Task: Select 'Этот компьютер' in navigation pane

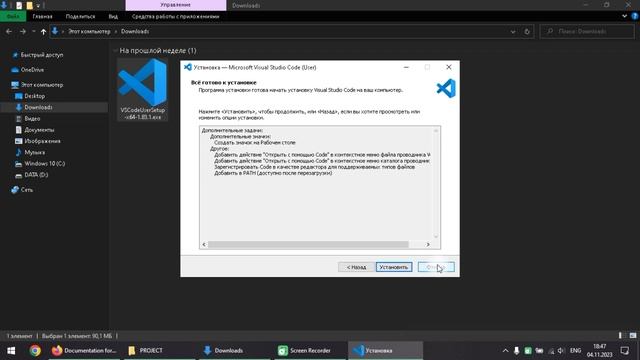Action: point(38,85)
